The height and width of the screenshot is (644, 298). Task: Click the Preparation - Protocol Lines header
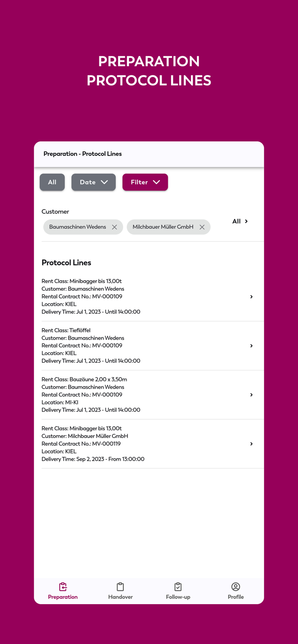coord(82,154)
